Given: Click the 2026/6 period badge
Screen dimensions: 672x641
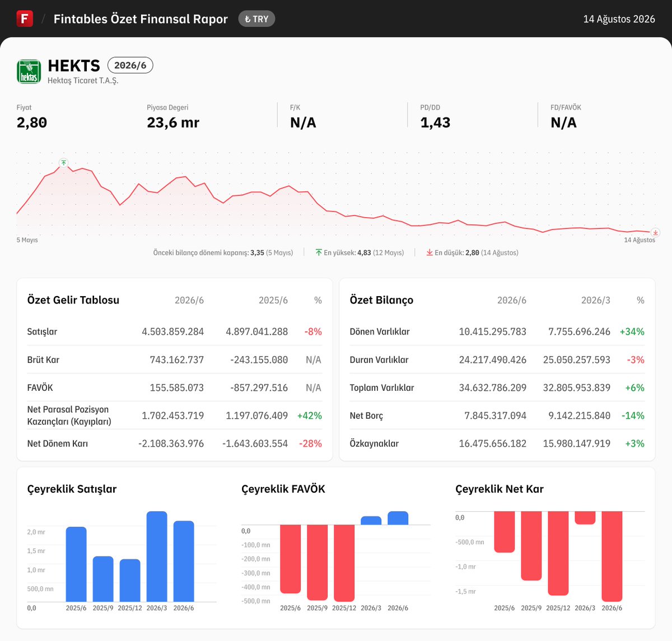Looking at the screenshot, I should click(x=130, y=65).
